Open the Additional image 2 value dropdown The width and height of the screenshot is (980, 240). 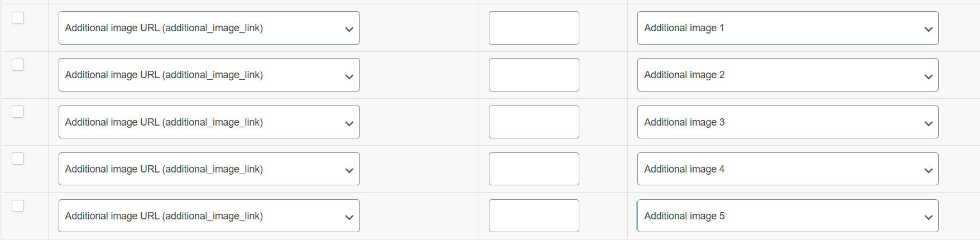787,75
